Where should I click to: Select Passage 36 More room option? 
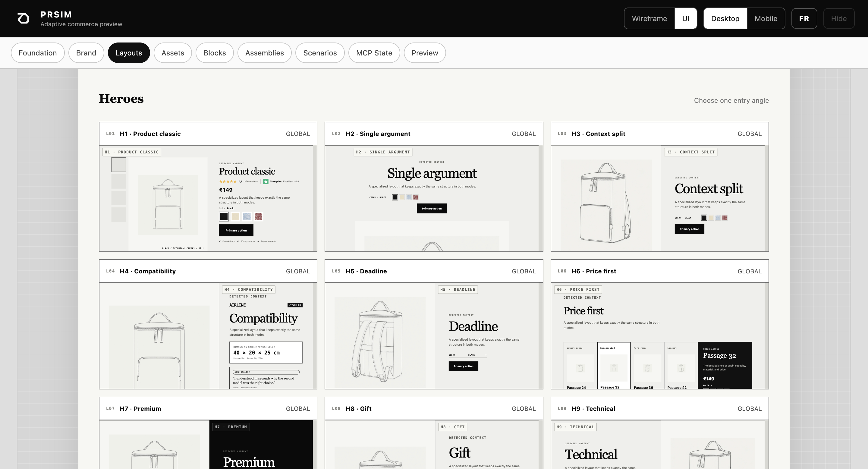[x=647, y=366]
